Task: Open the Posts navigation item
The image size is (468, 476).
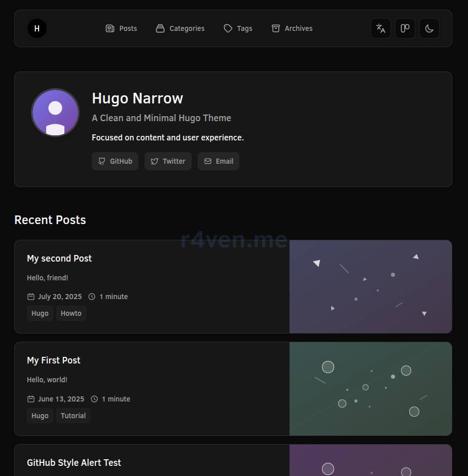Action: pyautogui.click(x=121, y=28)
